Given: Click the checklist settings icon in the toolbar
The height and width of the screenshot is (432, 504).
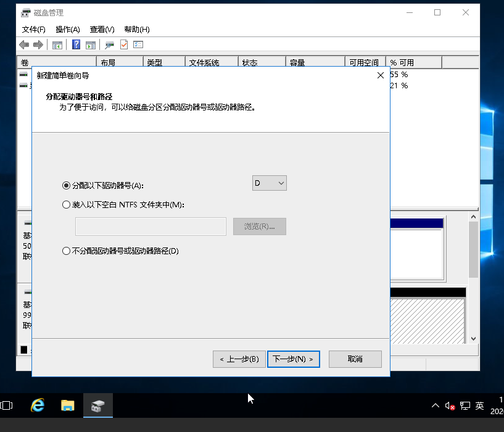Looking at the screenshot, I should (138, 44).
